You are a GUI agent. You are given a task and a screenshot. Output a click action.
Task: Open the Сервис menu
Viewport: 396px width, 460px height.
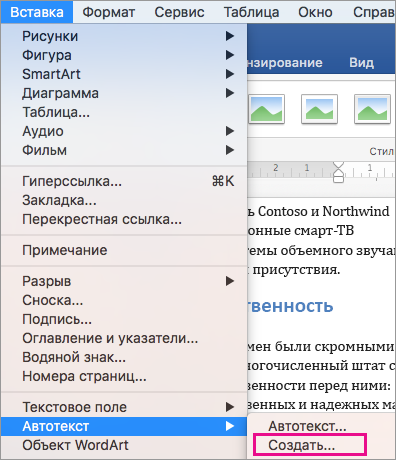point(179,12)
